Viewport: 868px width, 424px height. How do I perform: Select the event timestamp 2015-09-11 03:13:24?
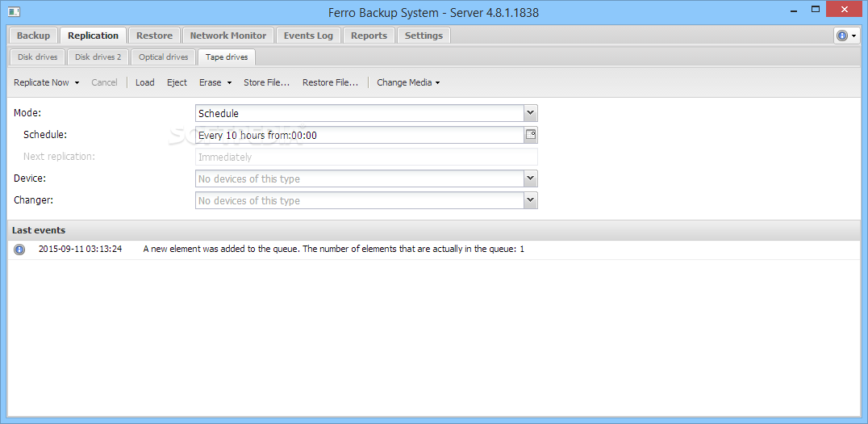[x=81, y=250]
